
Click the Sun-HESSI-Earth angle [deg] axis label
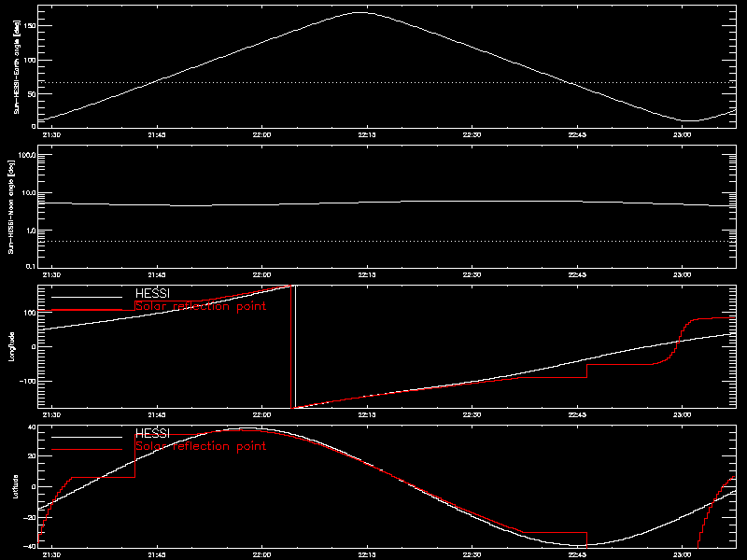click(17, 66)
